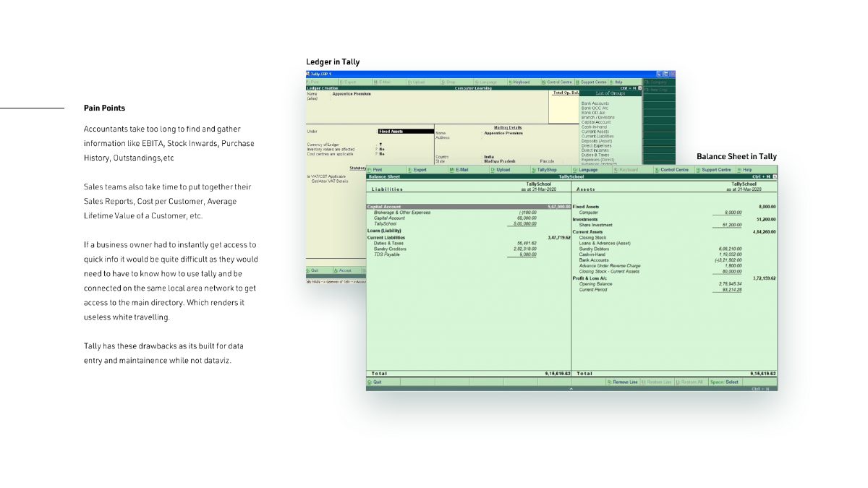
Task: Click Export in the Balance Sheet toolbar
Action: pos(427,169)
